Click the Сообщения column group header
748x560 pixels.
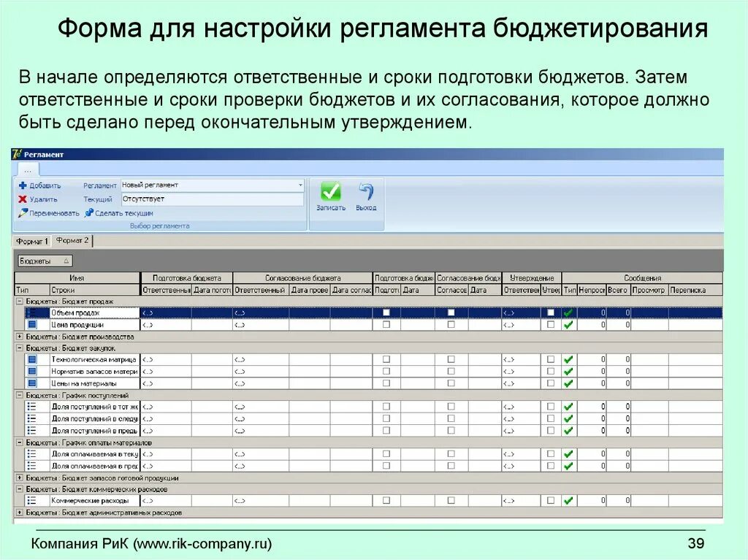[x=642, y=277]
